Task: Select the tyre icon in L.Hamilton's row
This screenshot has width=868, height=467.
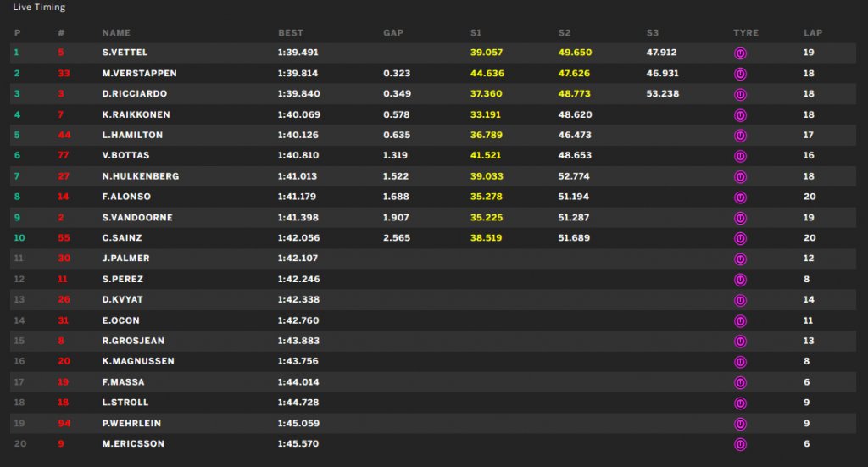Action: 740,136
